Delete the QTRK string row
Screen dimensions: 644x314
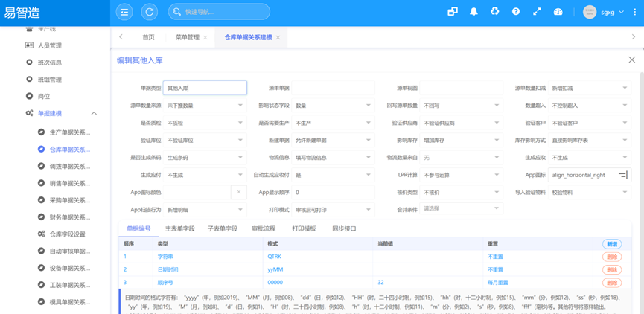coord(612,257)
